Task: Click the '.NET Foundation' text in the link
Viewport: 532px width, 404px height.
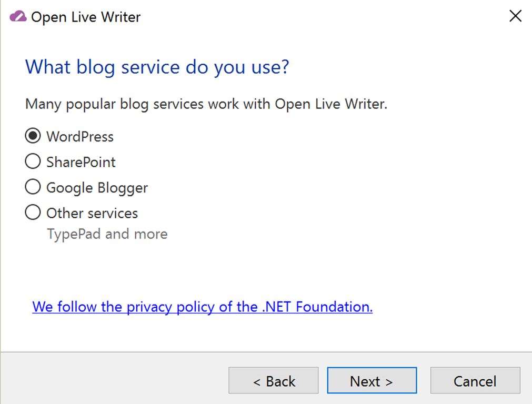Action: (317, 307)
